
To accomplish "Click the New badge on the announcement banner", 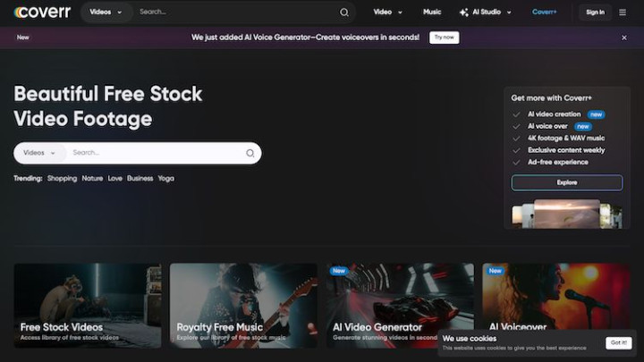I will pyautogui.click(x=23, y=38).
